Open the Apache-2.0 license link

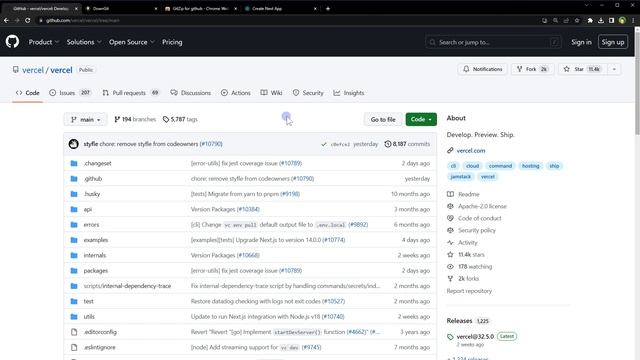click(482, 206)
